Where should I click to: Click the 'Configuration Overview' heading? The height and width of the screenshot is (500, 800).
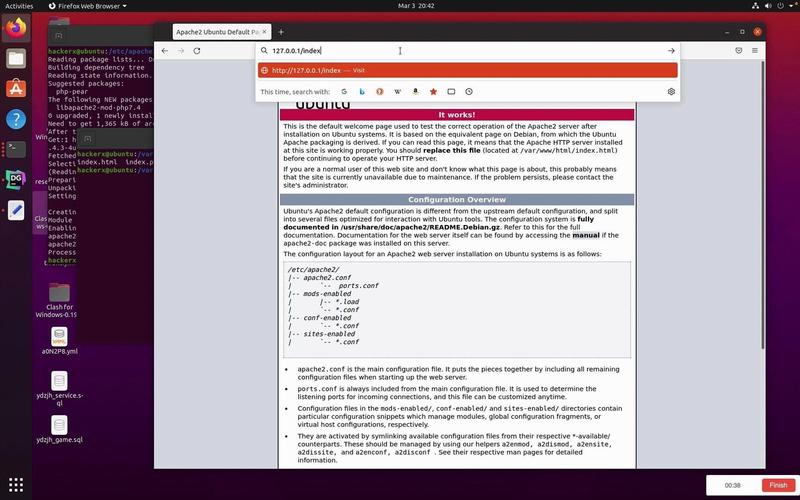click(x=457, y=199)
